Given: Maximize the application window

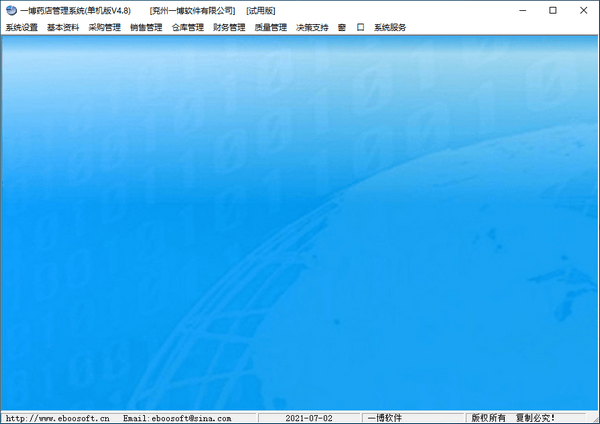Looking at the screenshot, I should (x=553, y=10).
